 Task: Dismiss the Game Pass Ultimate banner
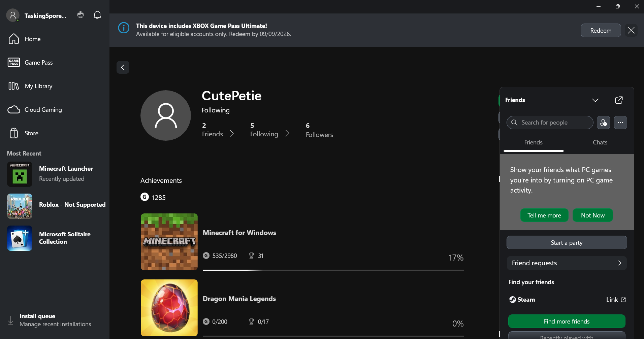coord(631,30)
